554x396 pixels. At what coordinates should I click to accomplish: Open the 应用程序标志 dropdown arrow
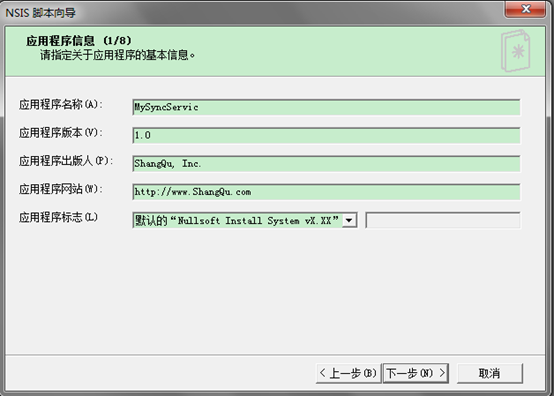[349, 220]
